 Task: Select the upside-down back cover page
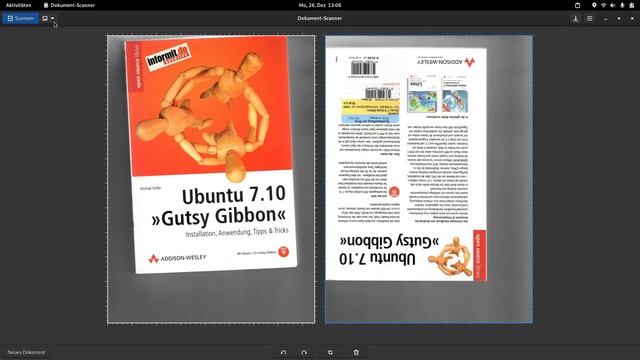[x=429, y=179]
